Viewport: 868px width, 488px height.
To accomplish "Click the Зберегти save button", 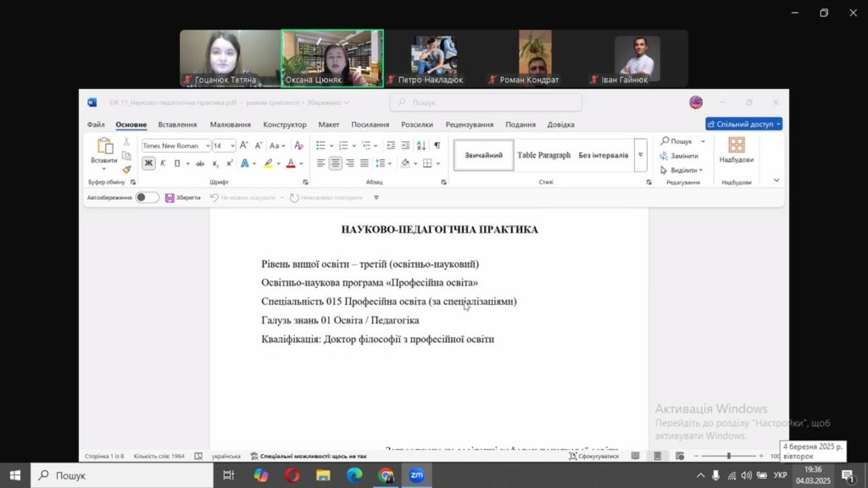I will (x=183, y=197).
